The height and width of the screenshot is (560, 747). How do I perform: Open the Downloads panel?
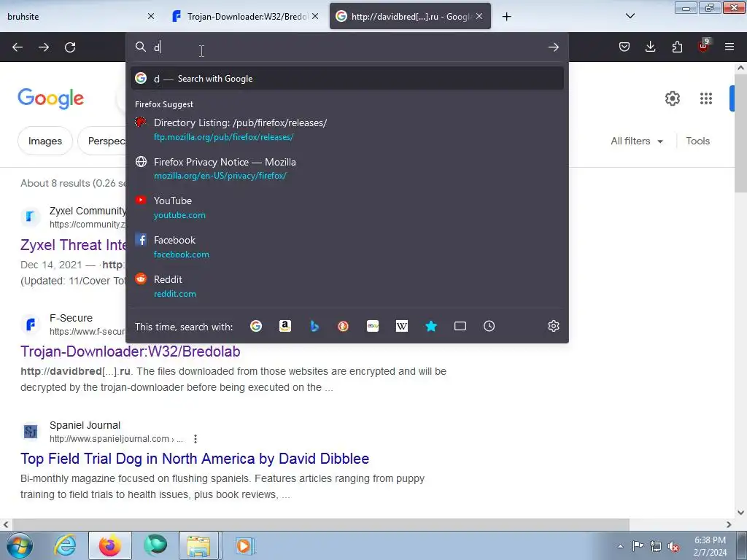(650, 47)
